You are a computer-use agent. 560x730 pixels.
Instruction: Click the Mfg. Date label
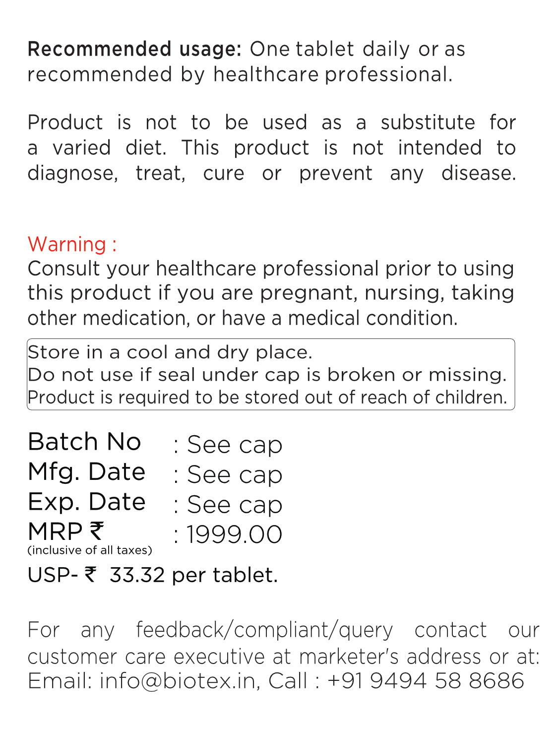pyautogui.click(x=87, y=472)
